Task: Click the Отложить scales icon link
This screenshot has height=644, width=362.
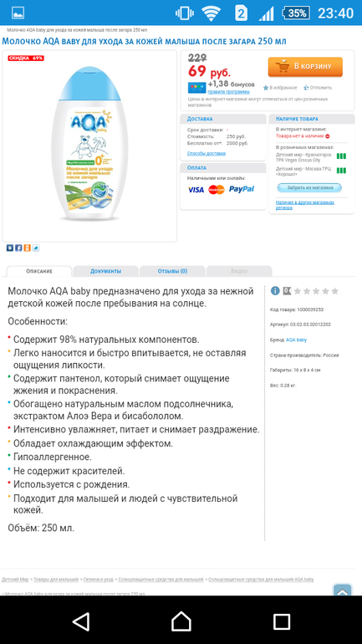Action: click(x=318, y=88)
